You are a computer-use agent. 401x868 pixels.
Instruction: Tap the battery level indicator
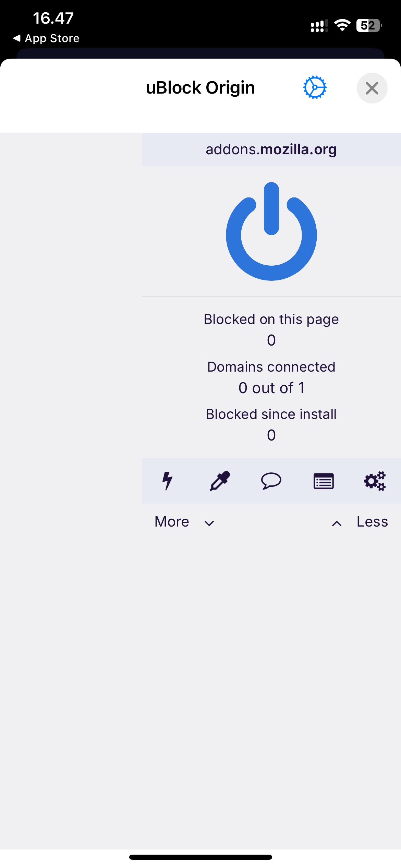(x=369, y=25)
